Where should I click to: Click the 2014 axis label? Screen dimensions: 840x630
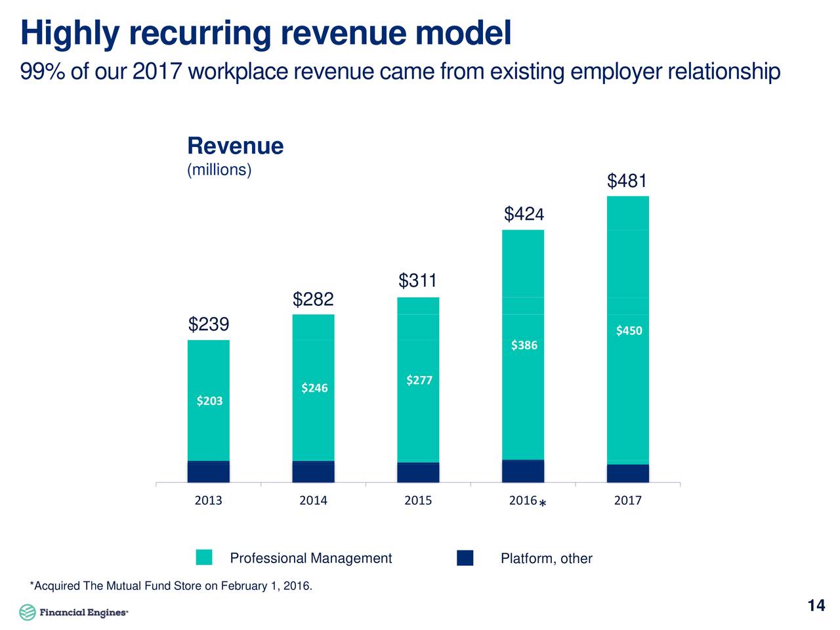click(x=313, y=501)
